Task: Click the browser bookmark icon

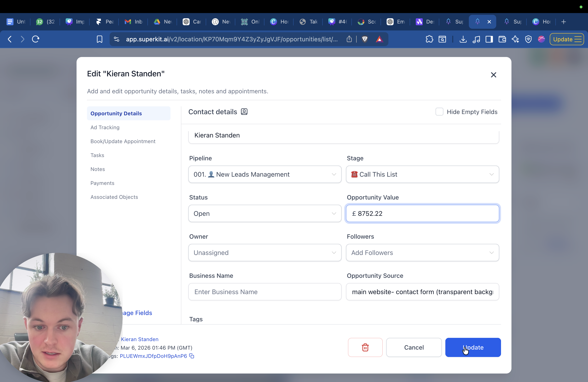Action: [x=99, y=39]
